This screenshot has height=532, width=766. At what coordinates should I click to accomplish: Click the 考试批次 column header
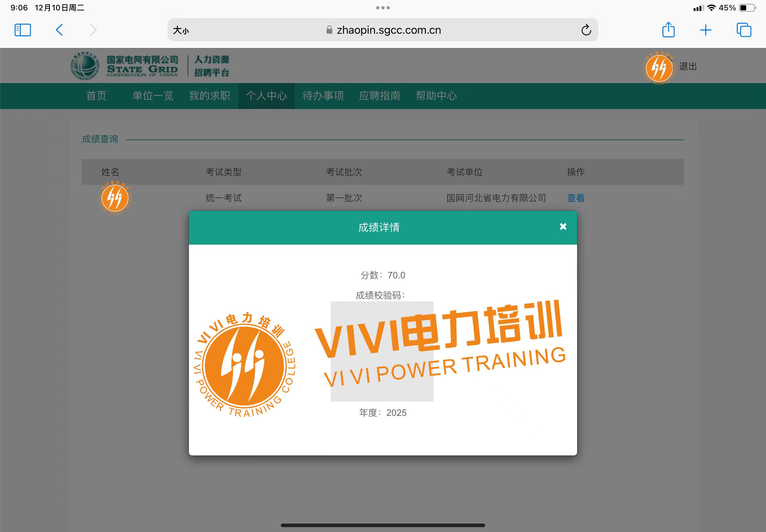(x=344, y=172)
